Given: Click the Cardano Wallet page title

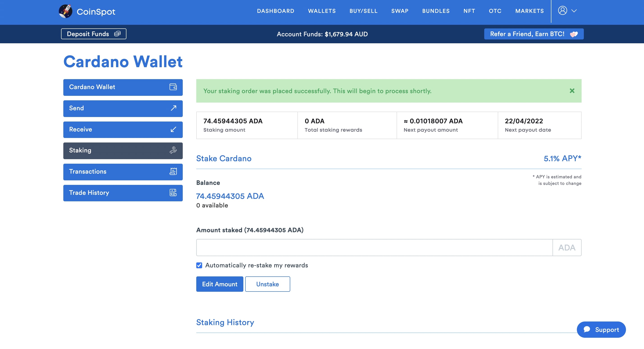Looking at the screenshot, I should click(x=123, y=62).
